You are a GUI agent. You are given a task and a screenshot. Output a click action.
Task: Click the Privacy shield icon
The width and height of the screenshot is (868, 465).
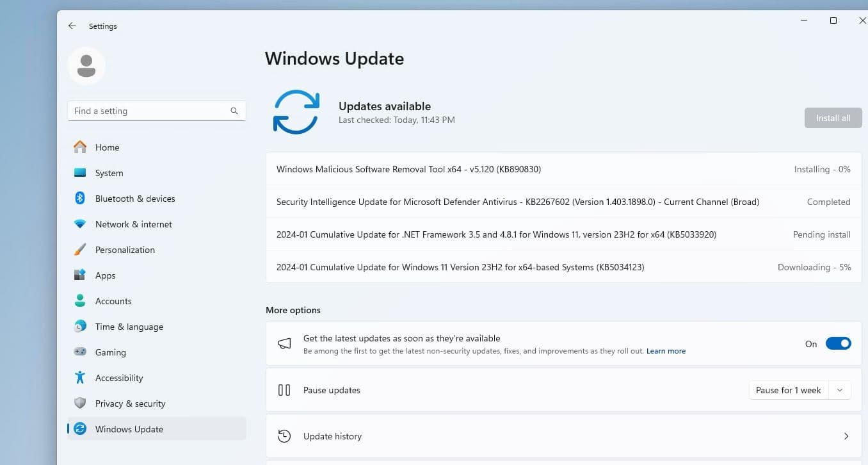[x=80, y=404]
